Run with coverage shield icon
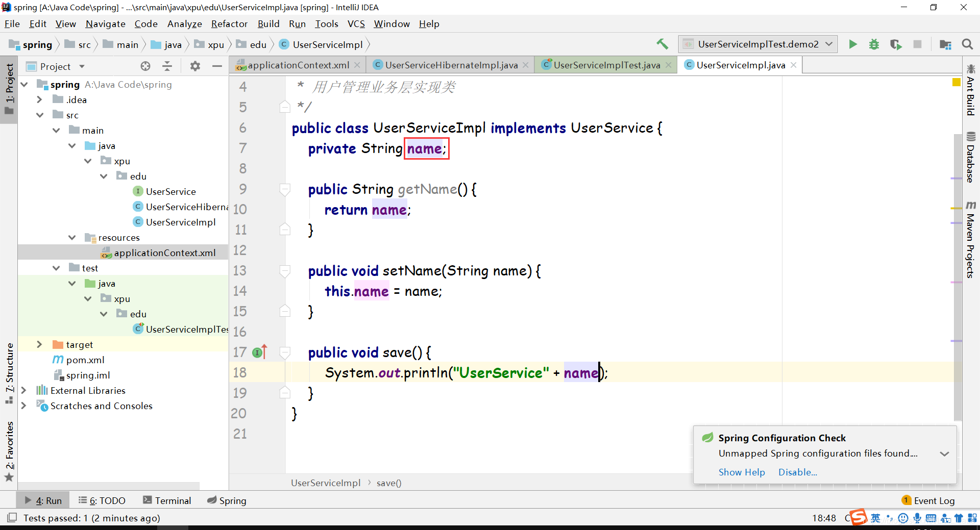This screenshot has height=530, width=980. point(896,44)
